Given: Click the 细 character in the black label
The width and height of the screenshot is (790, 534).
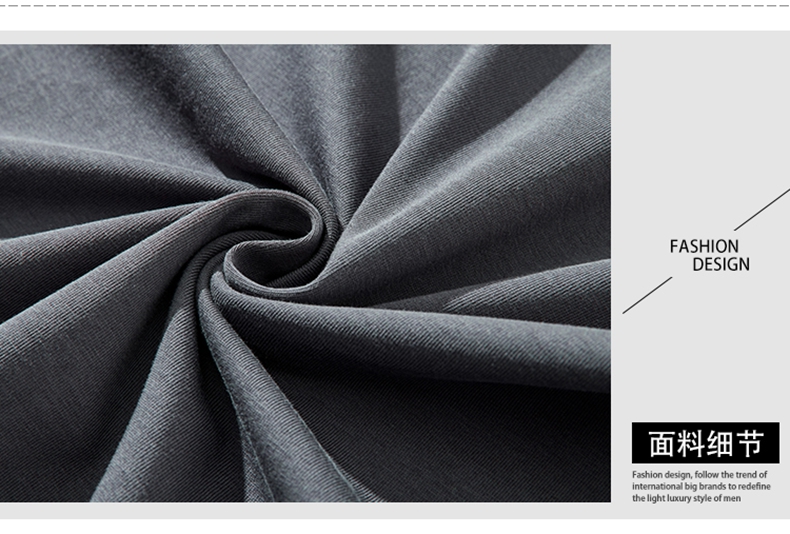Looking at the screenshot, I should [x=720, y=443].
